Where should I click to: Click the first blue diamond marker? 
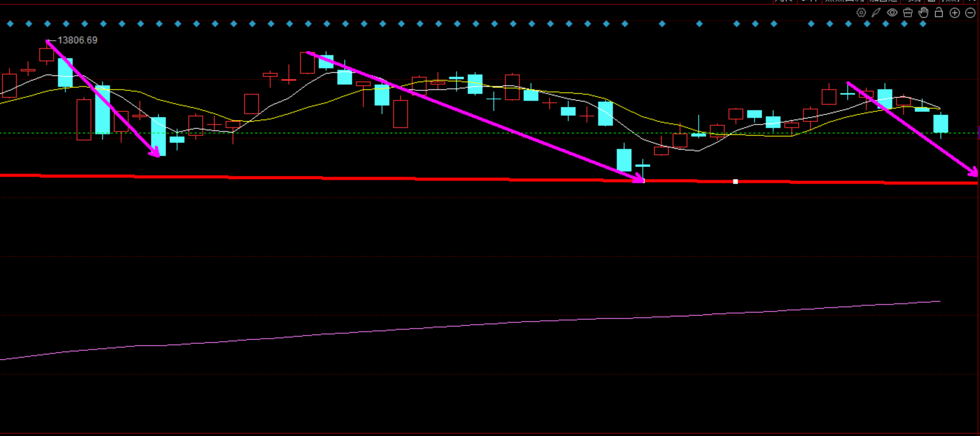click(x=10, y=24)
